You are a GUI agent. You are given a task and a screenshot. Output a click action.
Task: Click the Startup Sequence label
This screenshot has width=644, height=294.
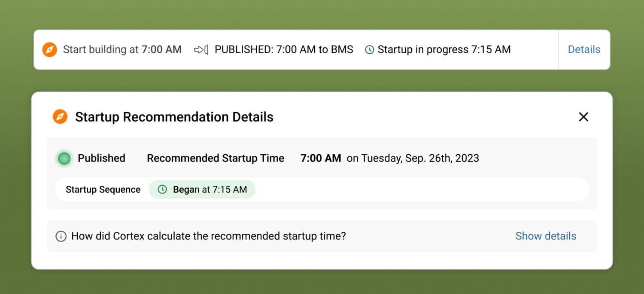coord(103,190)
